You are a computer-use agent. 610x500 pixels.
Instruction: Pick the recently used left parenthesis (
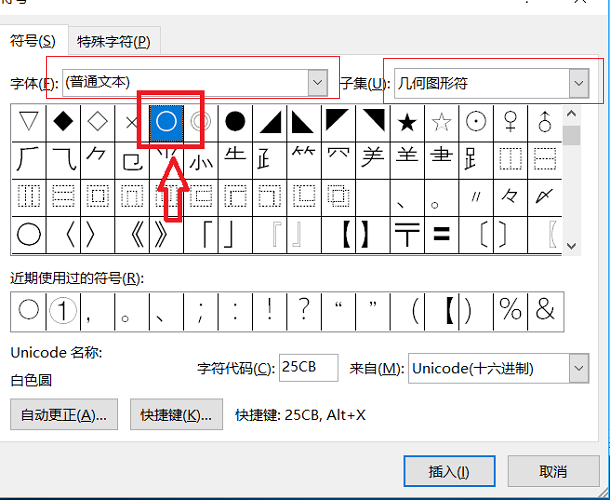point(407,311)
